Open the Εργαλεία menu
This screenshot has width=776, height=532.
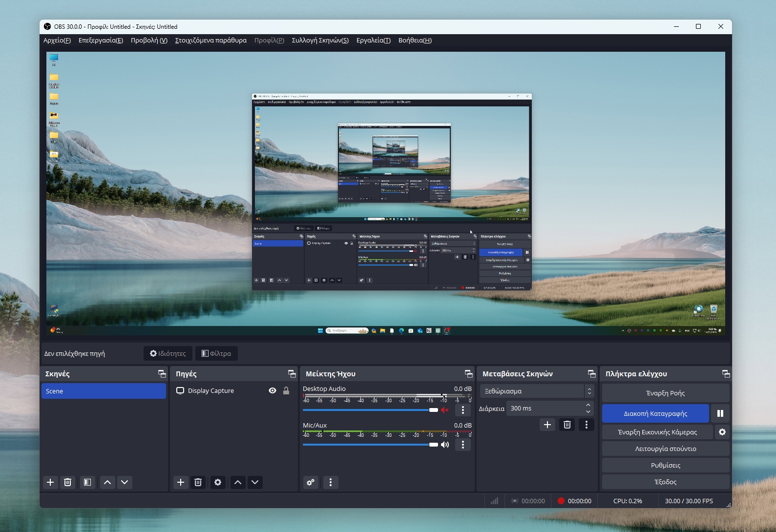[373, 41]
